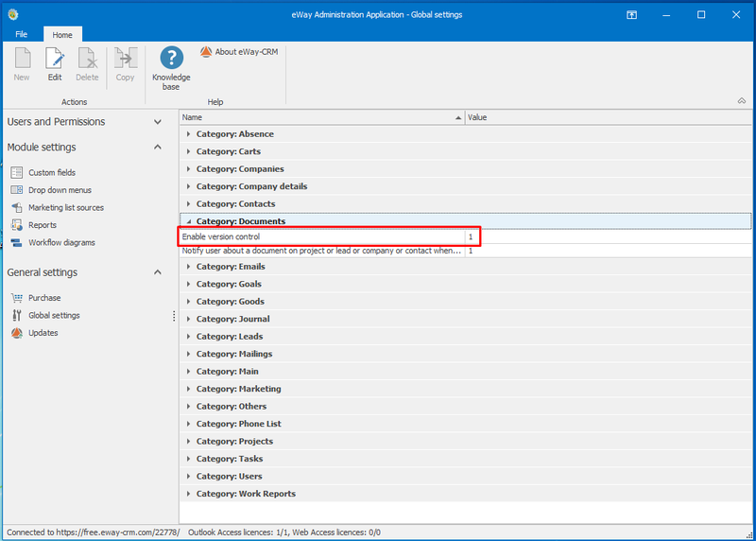The width and height of the screenshot is (756, 541).
Task: Click the Copy icon in ribbon
Action: 126,59
